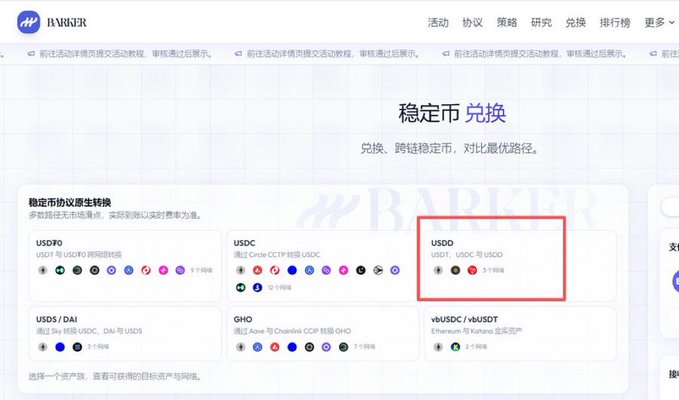Click blue Arbitrum icon in GHO card
Viewport: 679px width, 400px height.
click(258, 347)
